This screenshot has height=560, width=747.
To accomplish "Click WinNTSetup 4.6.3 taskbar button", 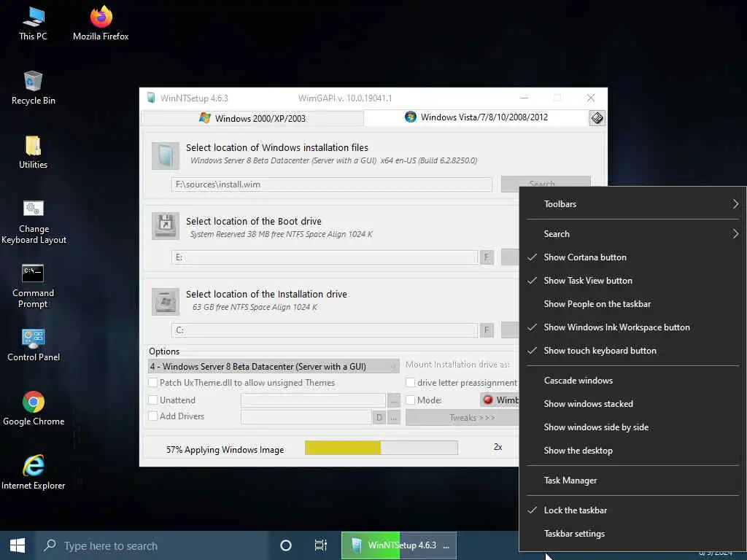I will point(399,545).
